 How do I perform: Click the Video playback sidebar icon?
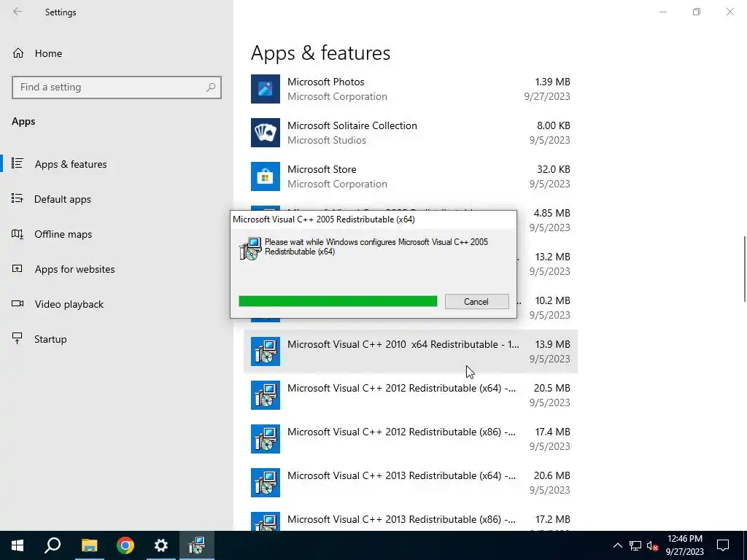(x=18, y=304)
